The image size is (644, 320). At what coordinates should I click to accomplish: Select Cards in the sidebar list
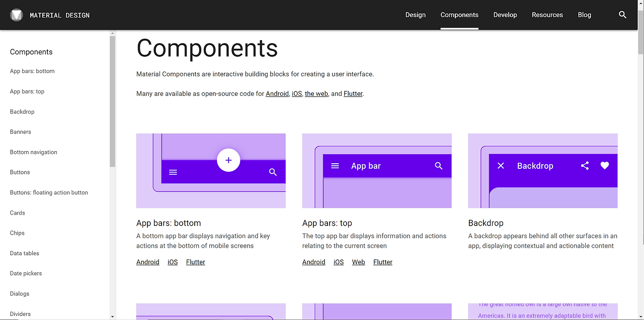pos(18,213)
